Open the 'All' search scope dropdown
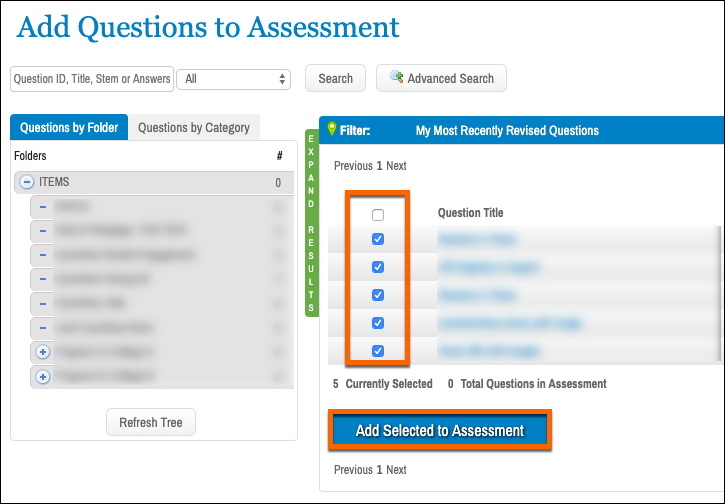 coord(235,78)
